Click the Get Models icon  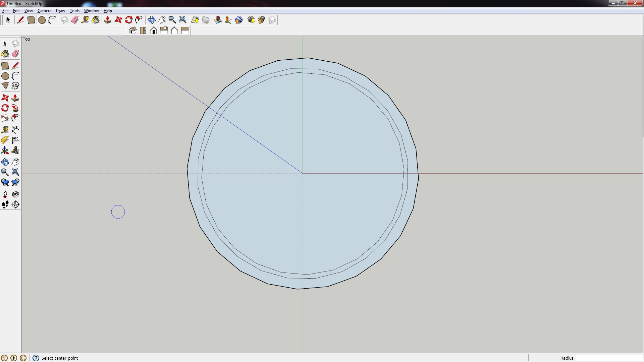pyautogui.click(x=251, y=20)
